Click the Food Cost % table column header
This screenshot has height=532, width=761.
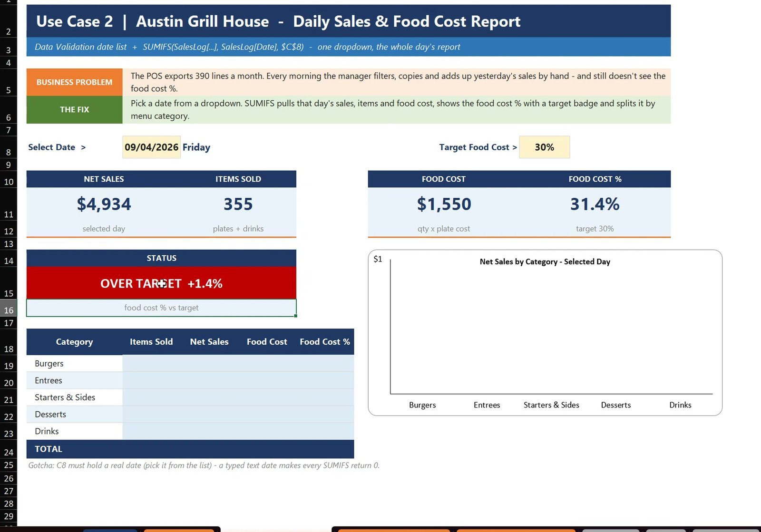coord(325,342)
